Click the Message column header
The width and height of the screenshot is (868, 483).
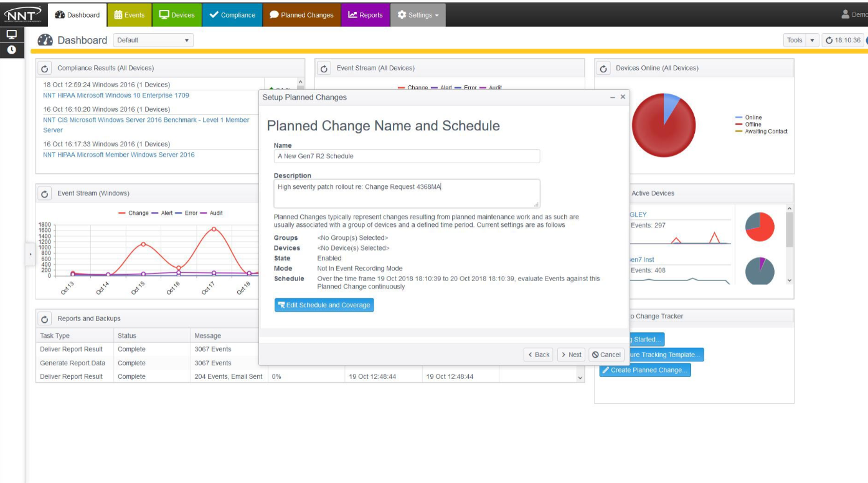tap(224, 335)
